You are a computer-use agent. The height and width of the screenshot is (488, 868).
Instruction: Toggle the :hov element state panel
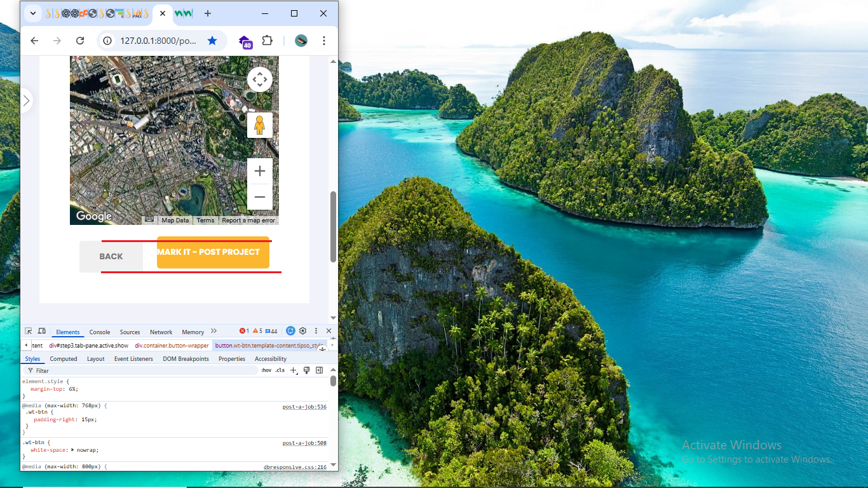tap(266, 370)
